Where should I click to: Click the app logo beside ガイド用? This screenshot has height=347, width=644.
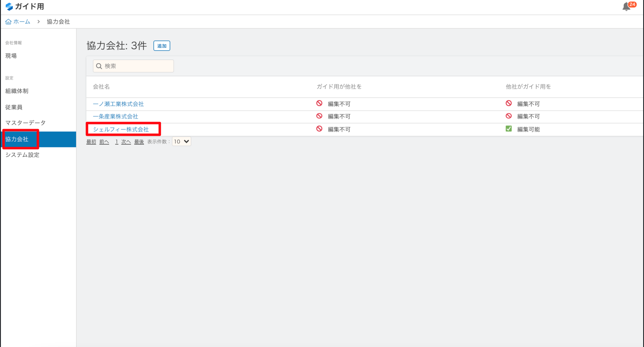coord(9,7)
